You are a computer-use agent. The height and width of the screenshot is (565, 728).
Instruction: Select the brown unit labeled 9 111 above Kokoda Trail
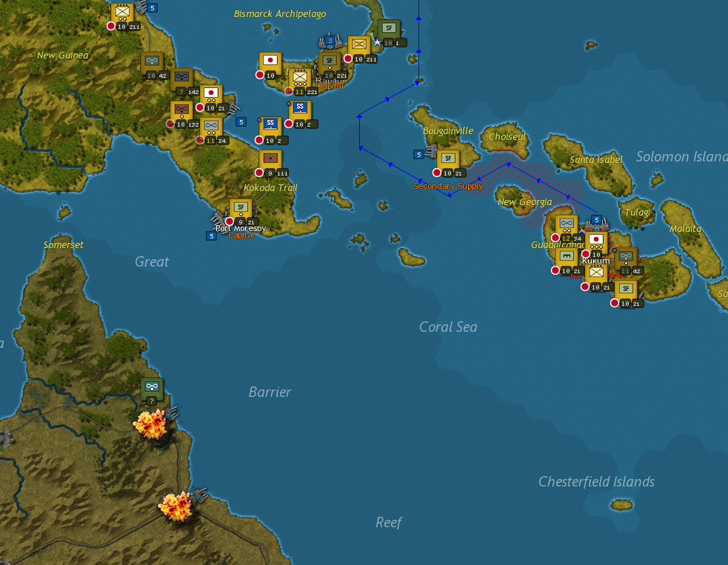tap(270, 161)
